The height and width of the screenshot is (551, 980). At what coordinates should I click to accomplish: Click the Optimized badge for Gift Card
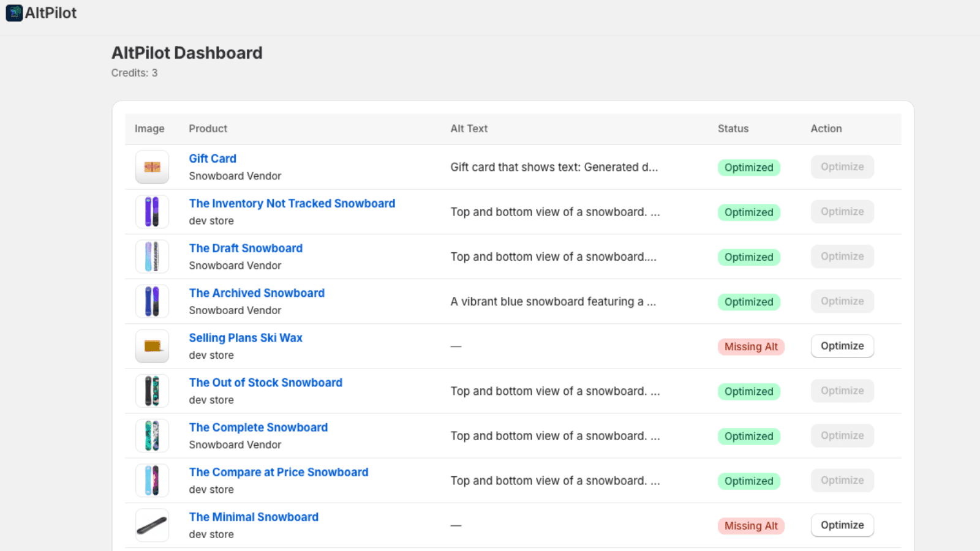pos(748,168)
